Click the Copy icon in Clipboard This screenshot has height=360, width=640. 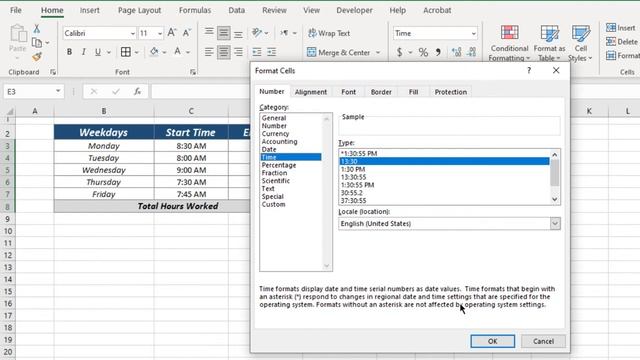coord(37,42)
